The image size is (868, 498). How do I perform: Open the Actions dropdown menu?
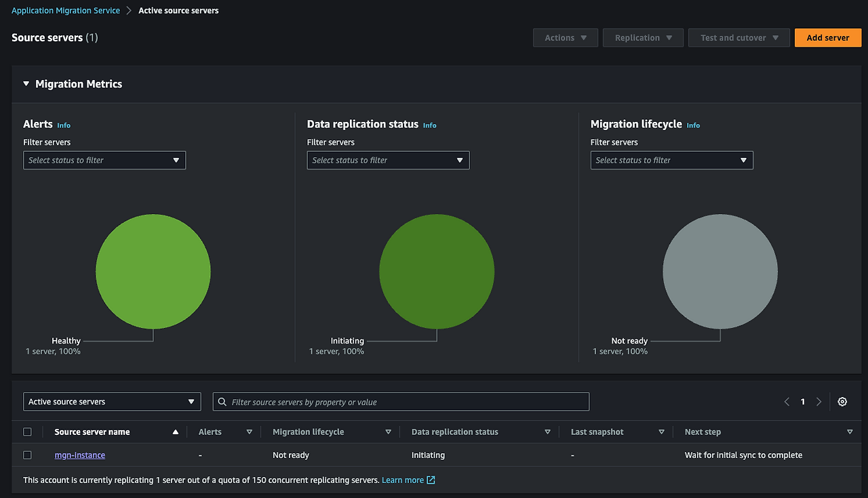(x=566, y=38)
